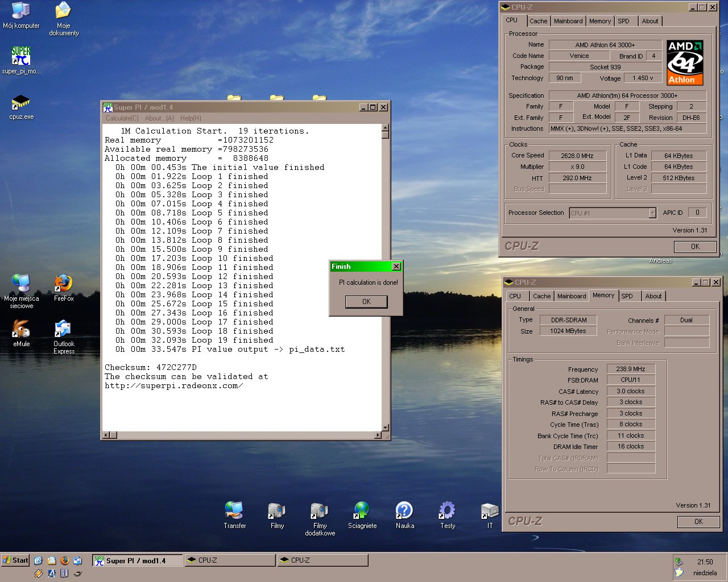Viewport: 728px width, 582px height.
Task: Select the IT desktop shortcut
Action: coord(490,515)
